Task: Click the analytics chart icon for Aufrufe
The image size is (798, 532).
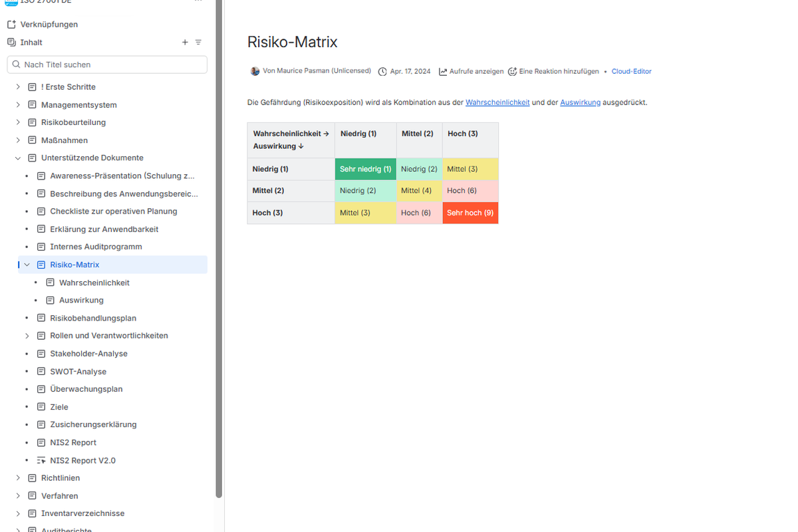Action: coord(443,72)
